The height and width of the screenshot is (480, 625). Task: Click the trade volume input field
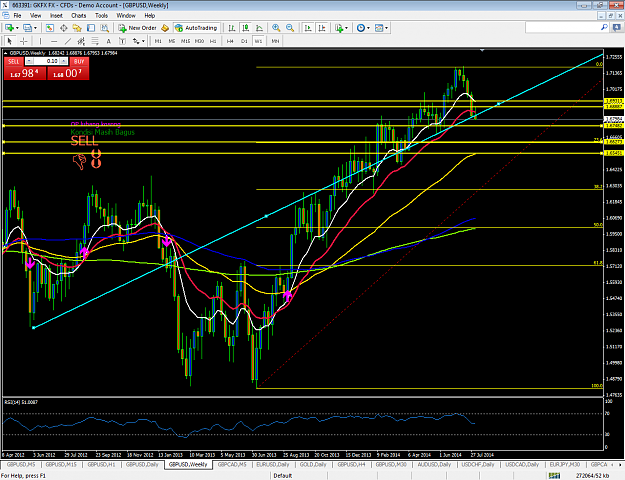[47, 61]
